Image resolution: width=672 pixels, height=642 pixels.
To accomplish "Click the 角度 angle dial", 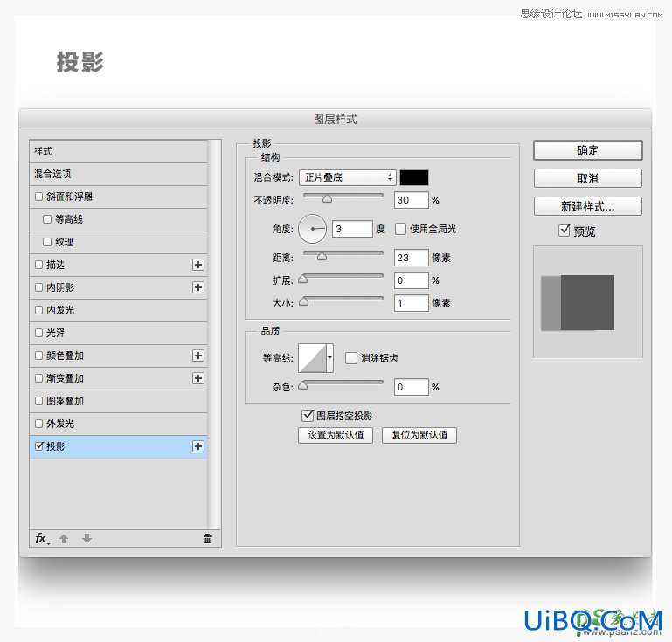I will pyautogui.click(x=313, y=229).
